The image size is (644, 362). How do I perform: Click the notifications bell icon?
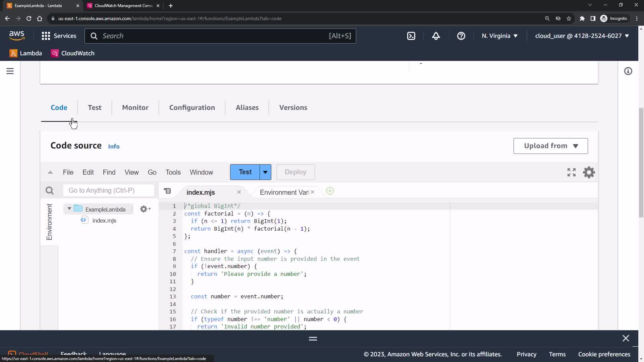coord(436,36)
